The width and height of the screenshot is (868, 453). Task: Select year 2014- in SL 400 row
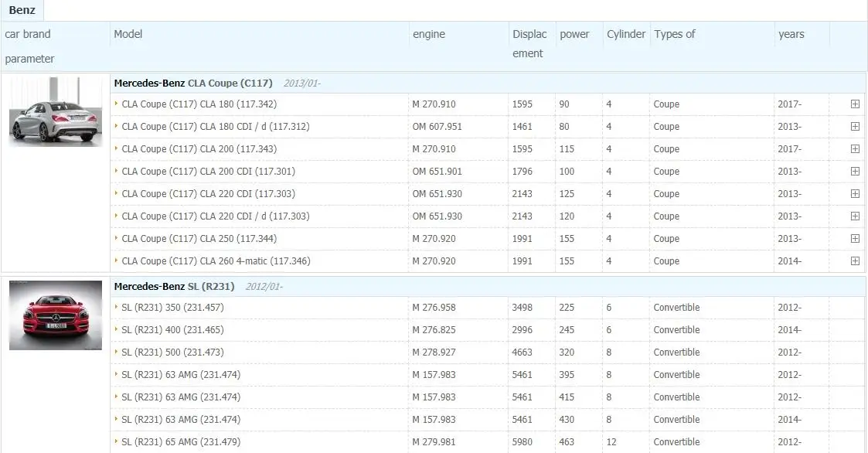pos(789,329)
